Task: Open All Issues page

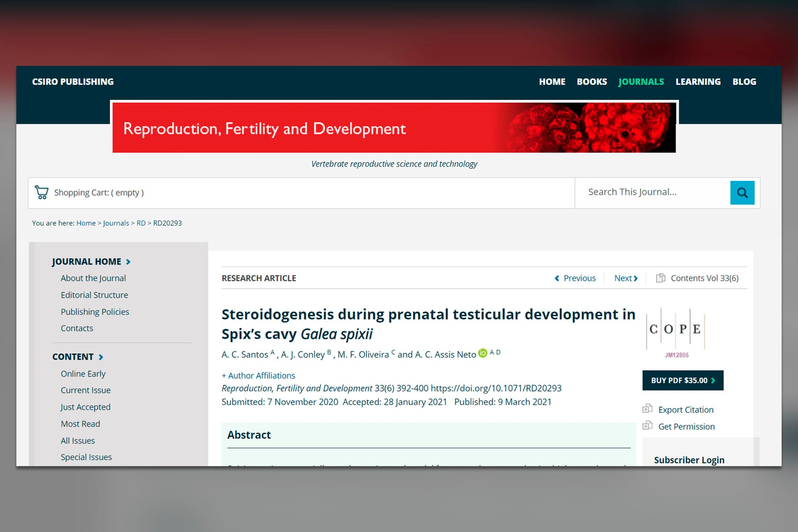Action: click(x=78, y=440)
